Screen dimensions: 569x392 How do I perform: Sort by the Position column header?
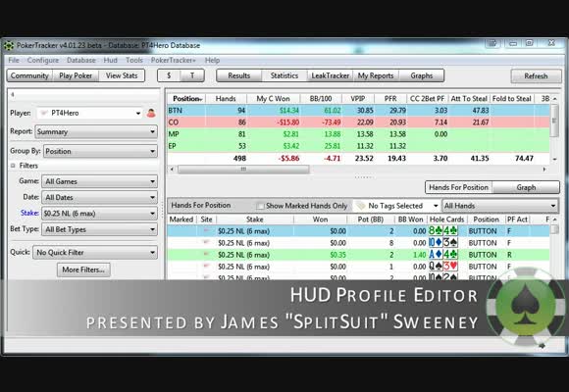(x=186, y=99)
